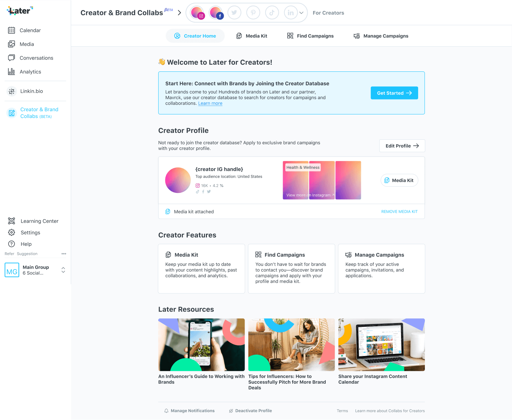Open the Linkin.bio icon

point(12,91)
